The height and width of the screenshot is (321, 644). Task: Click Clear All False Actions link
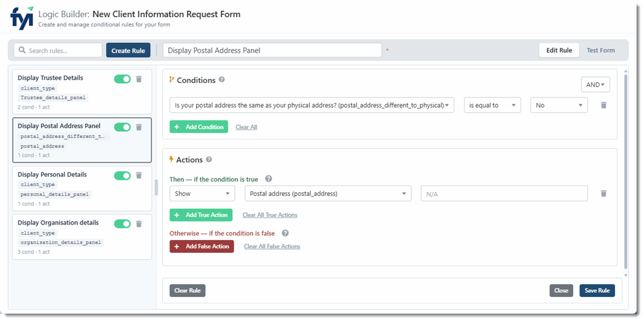(272, 246)
